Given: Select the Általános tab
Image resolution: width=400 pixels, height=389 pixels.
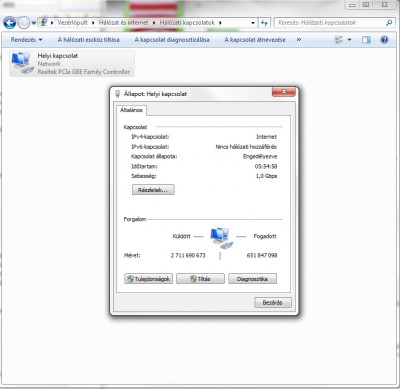Looking at the screenshot, I should click(131, 110).
